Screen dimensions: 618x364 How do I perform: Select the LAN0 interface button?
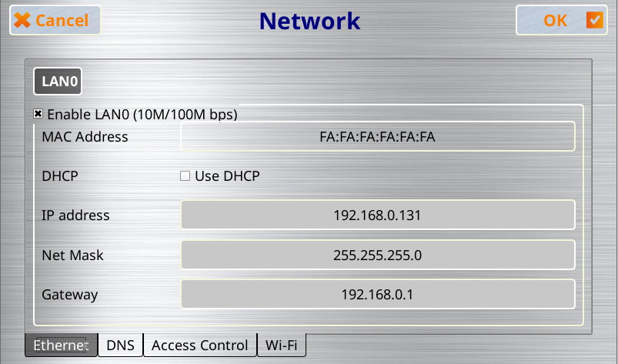pos(58,81)
